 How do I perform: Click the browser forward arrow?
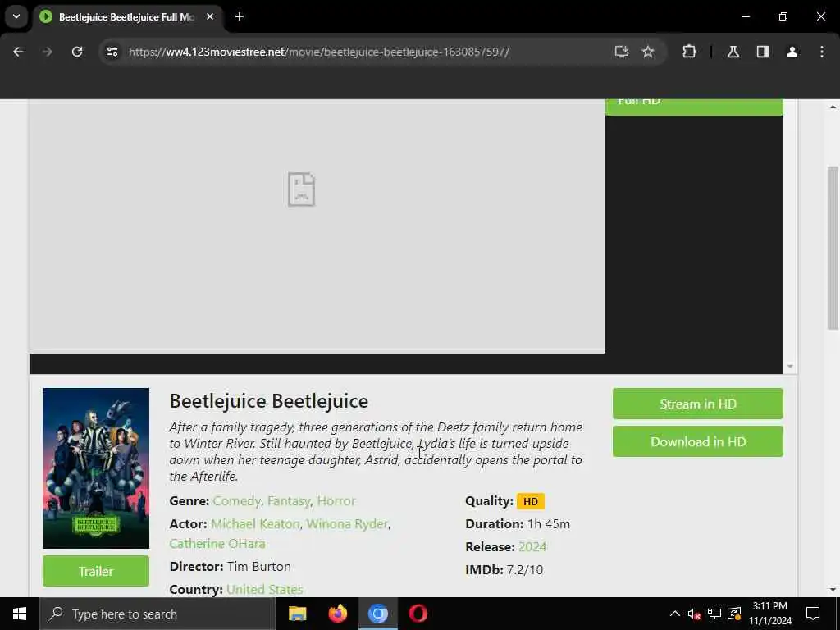tap(47, 52)
